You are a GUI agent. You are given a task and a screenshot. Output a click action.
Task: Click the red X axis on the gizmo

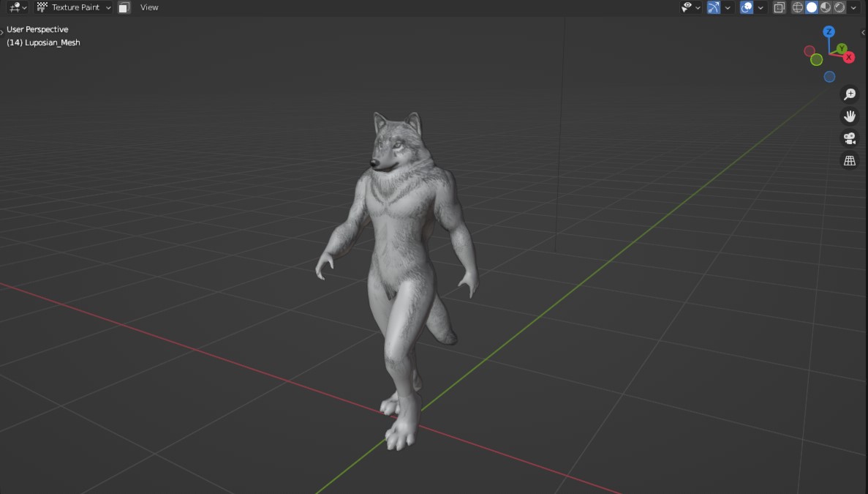click(849, 58)
